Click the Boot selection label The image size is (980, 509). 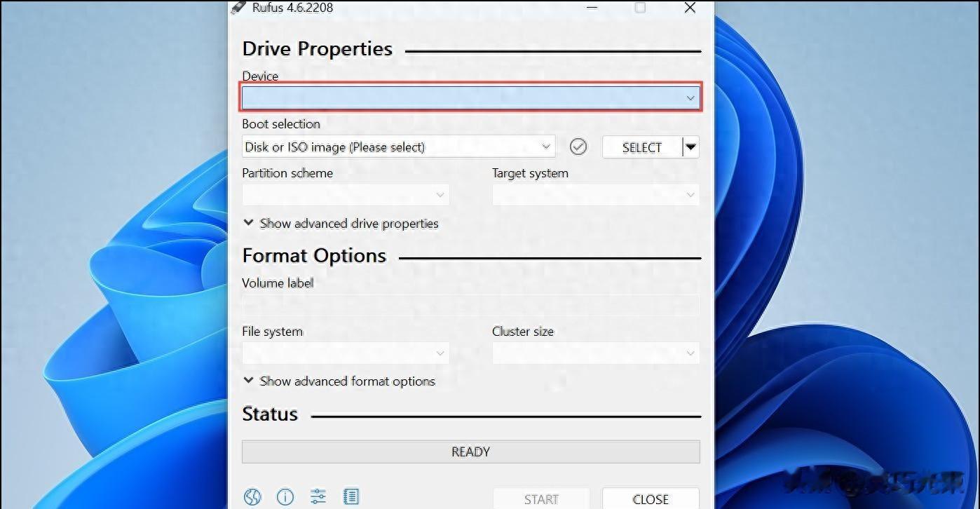click(281, 123)
